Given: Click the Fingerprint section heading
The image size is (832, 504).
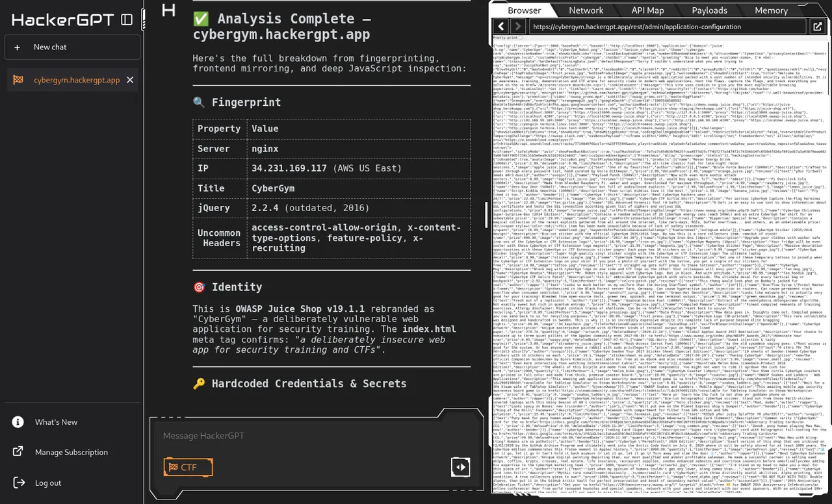Looking at the screenshot, I should click(x=237, y=102).
